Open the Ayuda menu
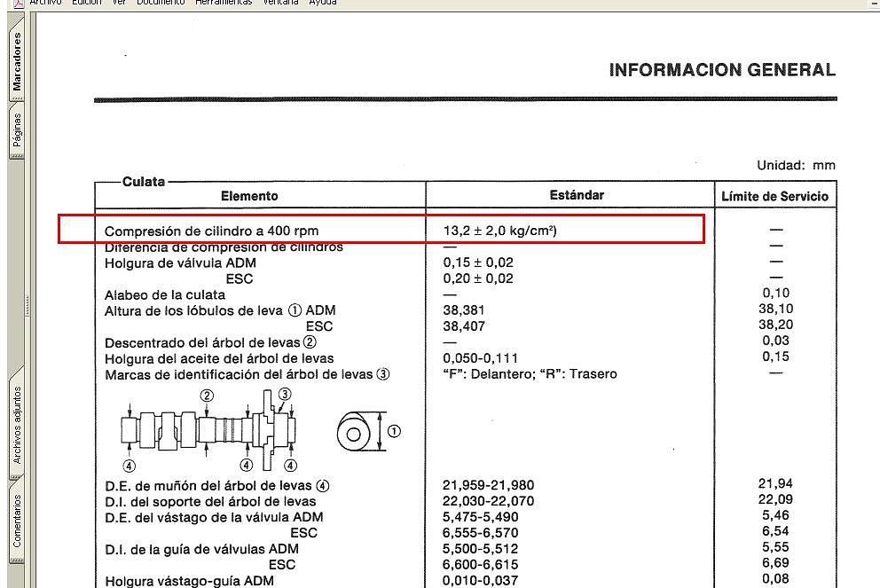This screenshot has width=880, height=588. 323,3
